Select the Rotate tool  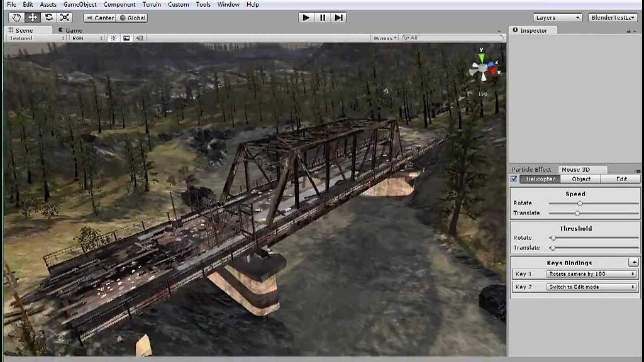[x=47, y=17]
